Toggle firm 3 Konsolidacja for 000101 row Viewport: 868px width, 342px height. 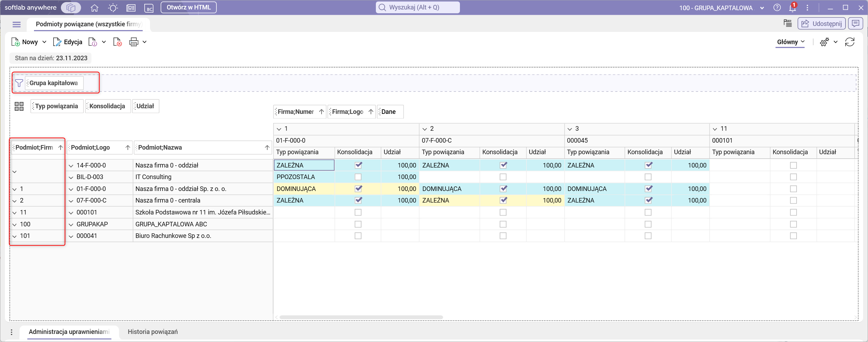tap(648, 212)
